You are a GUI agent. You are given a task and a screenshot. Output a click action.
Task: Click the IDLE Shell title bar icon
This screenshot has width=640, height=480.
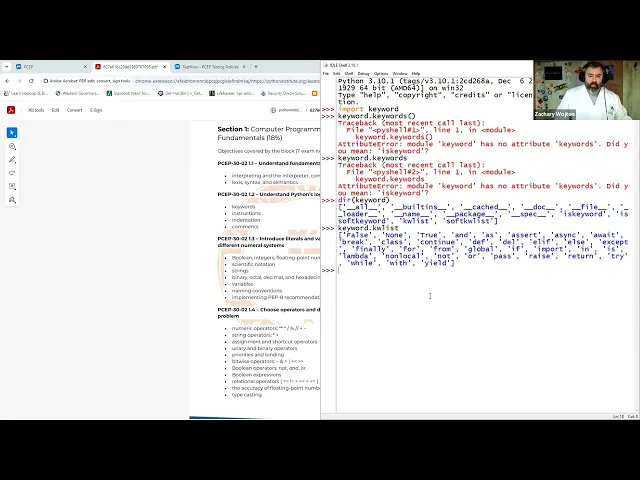(x=326, y=65)
